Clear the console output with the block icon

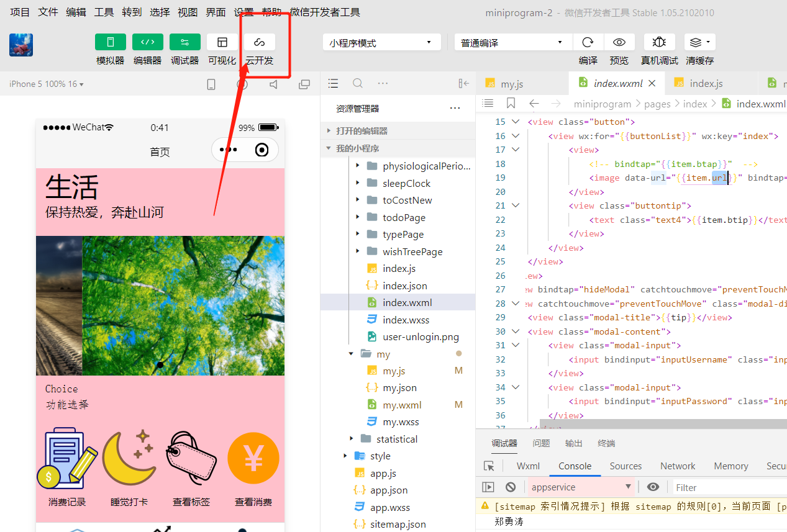510,487
